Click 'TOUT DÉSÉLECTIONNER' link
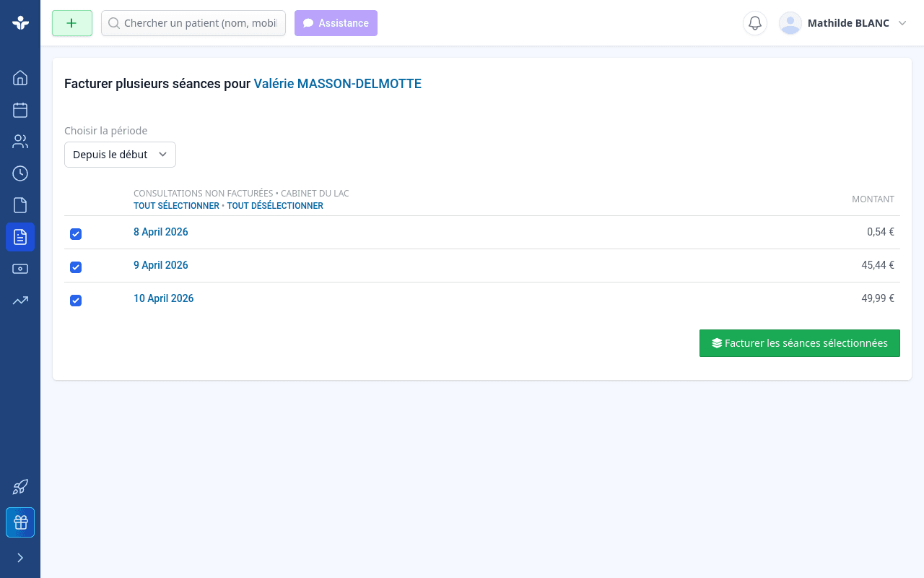Image resolution: width=924 pixels, height=578 pixels. [x=275, y=206]
